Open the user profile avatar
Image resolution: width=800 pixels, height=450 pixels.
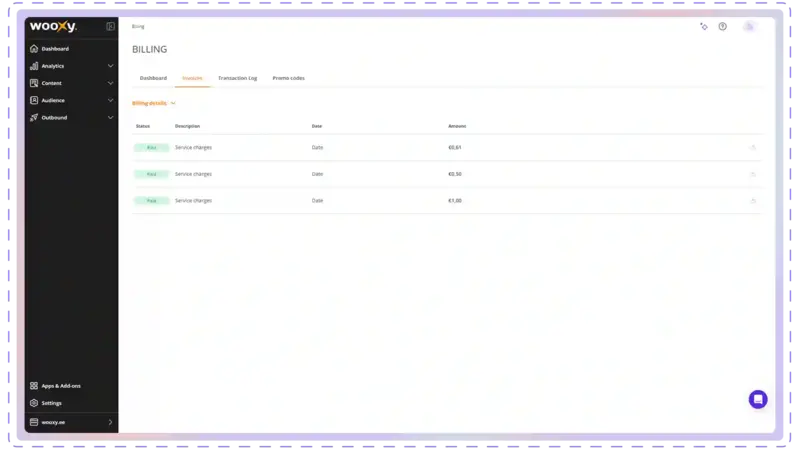coord(749,26)
